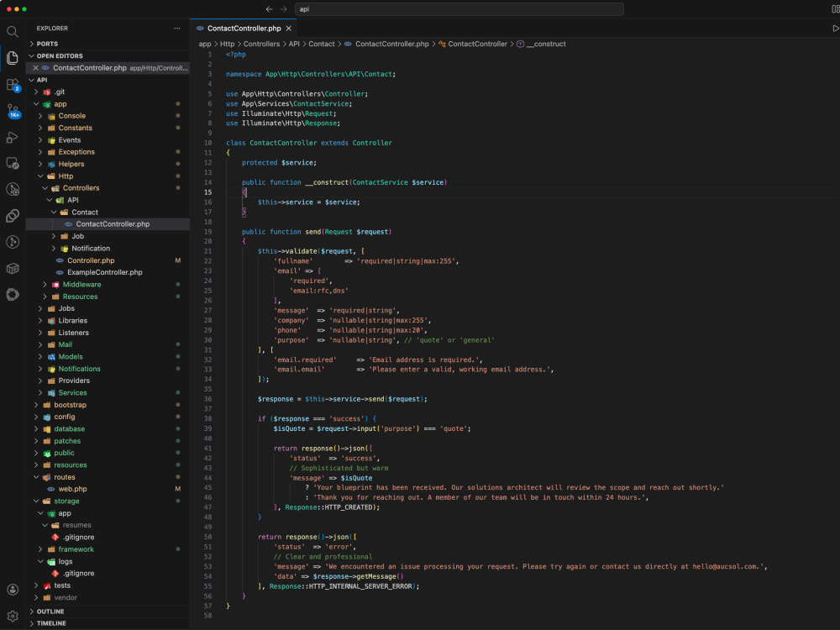Expand the OUTLINE section

[108, 612]
